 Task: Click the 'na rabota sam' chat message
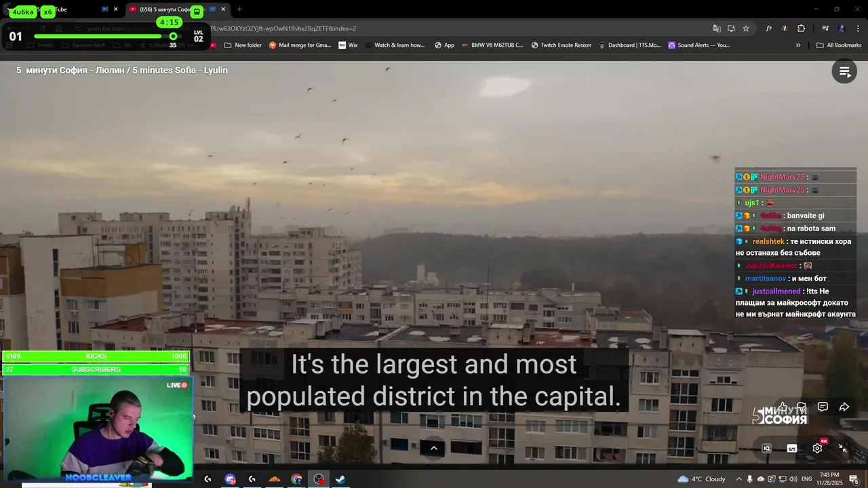(x=811, y=228)
